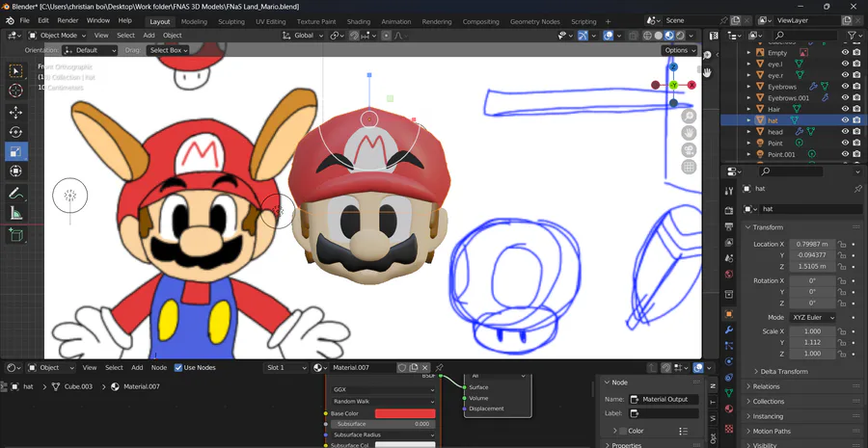Viewport: 868px width, 448px height.
Task: Open the Slot 1 material slot dropdown
Action: click(x=285, y=367)
